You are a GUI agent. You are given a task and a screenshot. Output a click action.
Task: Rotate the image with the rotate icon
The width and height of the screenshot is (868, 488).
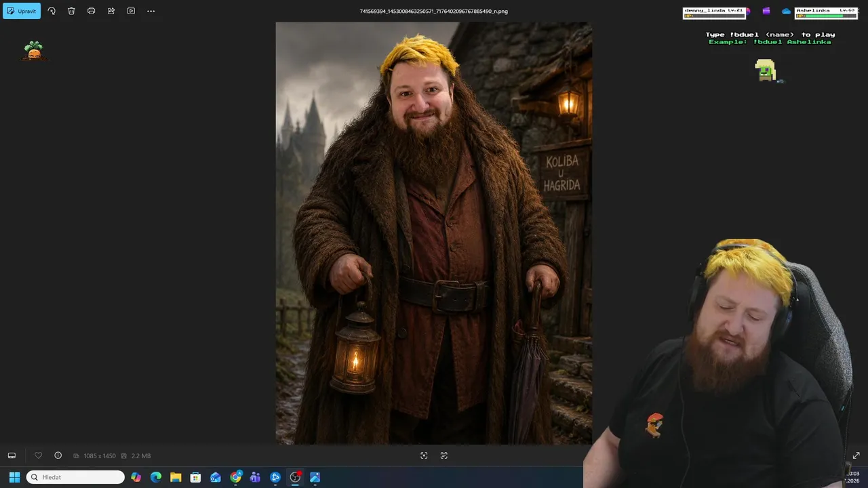point(52,11)
